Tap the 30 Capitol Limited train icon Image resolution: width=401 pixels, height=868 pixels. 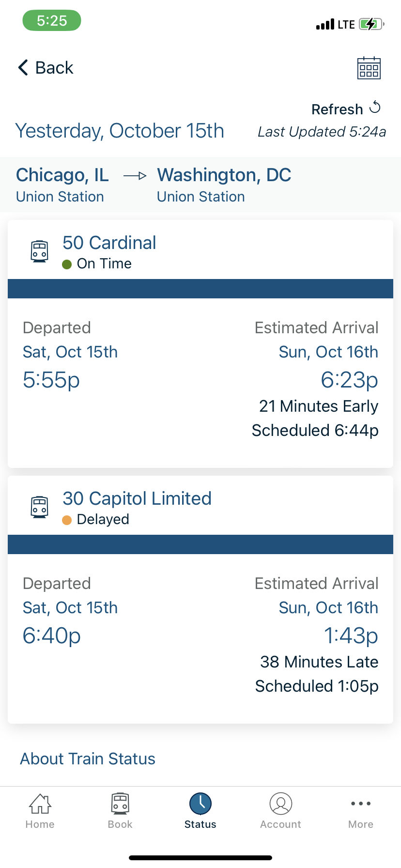coord(40,507)
